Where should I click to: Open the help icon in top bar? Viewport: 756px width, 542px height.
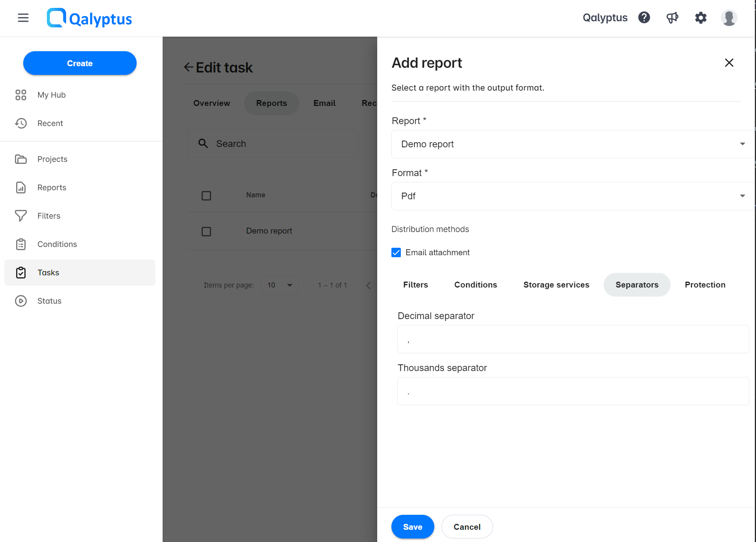click(644, 18)
